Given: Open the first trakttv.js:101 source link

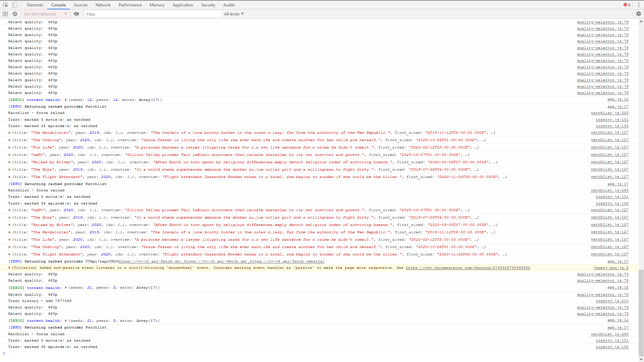Looking at the screenshot, I should (x=612, y=120).
